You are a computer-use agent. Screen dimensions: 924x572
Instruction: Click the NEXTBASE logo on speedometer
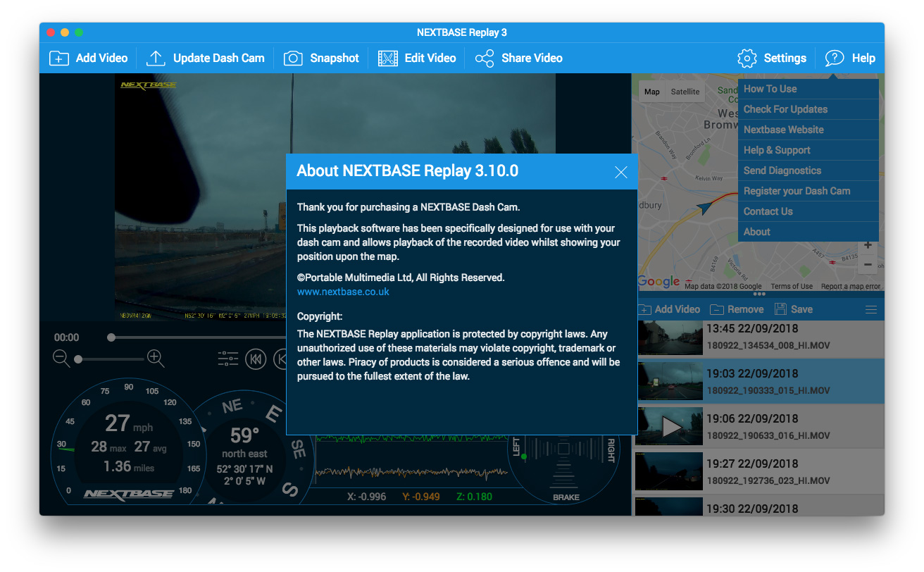[x=129, y=495]
